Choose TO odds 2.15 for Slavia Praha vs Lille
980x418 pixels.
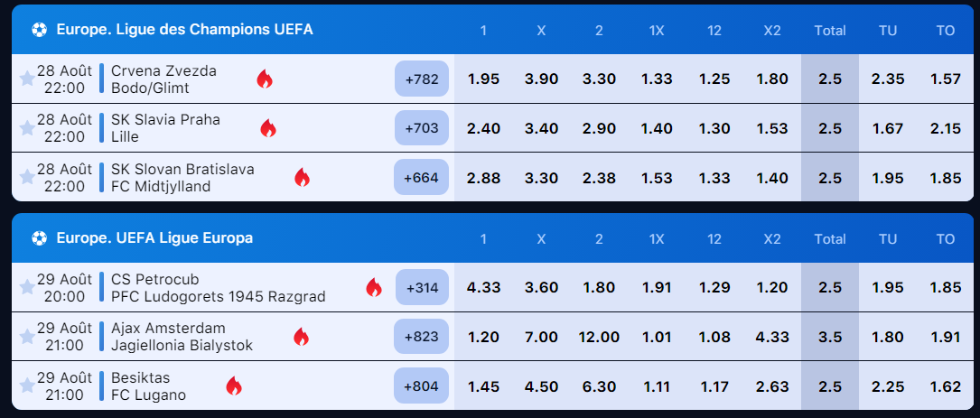945,129
